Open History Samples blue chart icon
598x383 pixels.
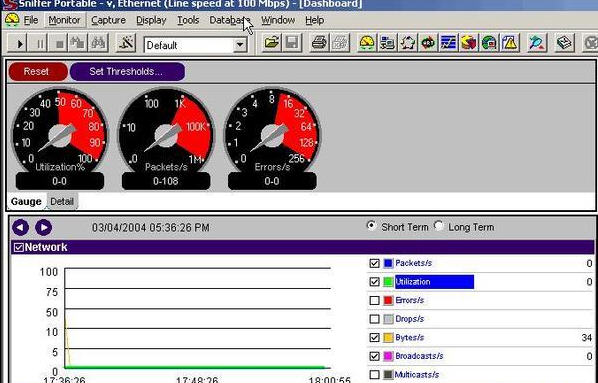[x=448, y=43]
